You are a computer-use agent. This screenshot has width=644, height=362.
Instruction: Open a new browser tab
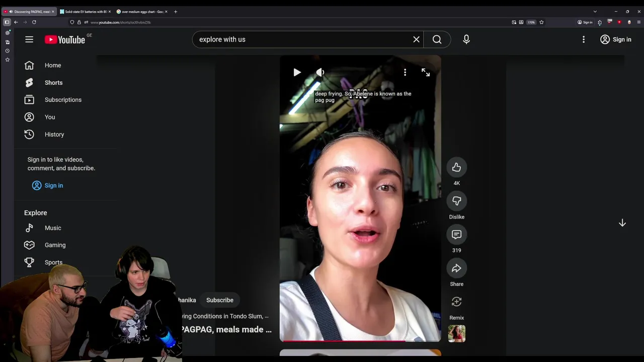point(176,12)
